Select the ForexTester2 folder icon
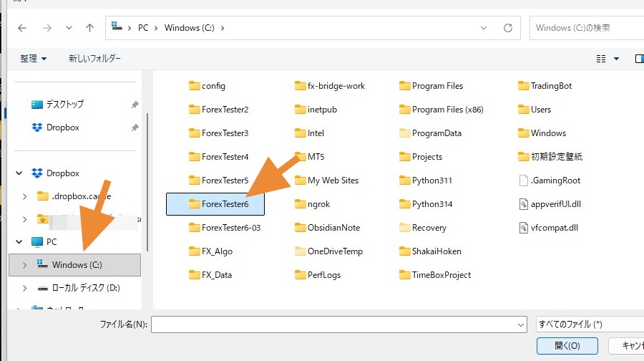The height and width of the screenshot is (361, 644). (x=194, y=110)
